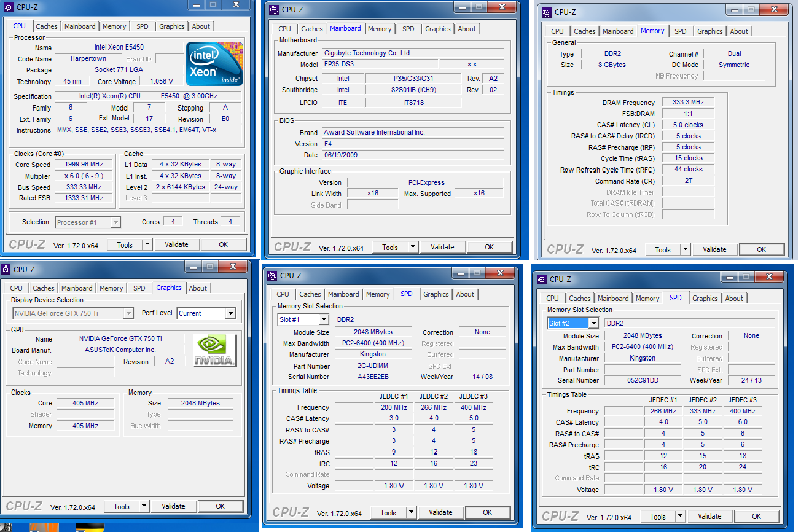Click the Level 2 cache value '2 x 6144 KBytes'
The width and height of the screenshot is (801, 532).
[181, 187]
